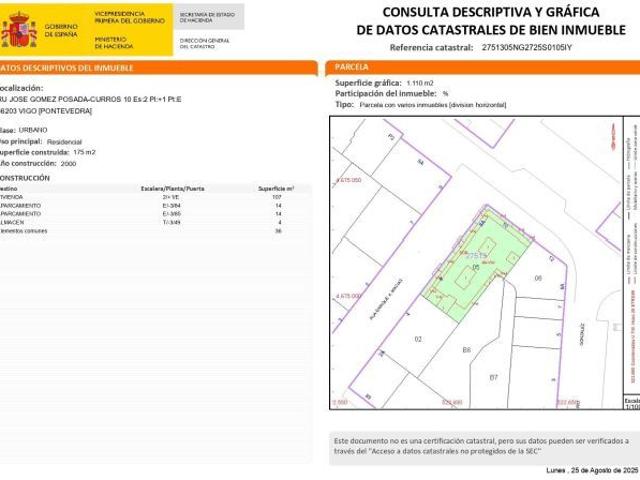
Task: Click the date 'Lunes, 25 de Agosto de 2025'
Action: (592, 471)
